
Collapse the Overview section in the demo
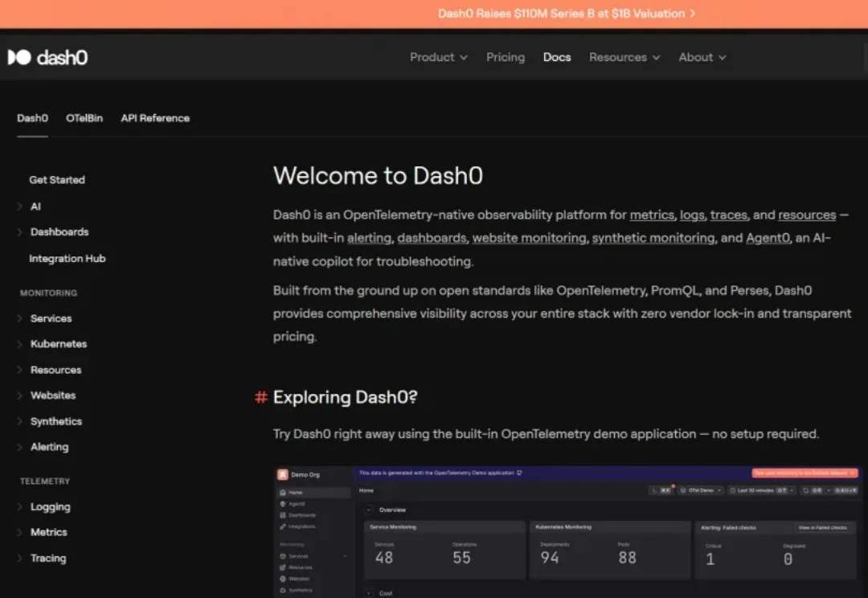[369, 509]
